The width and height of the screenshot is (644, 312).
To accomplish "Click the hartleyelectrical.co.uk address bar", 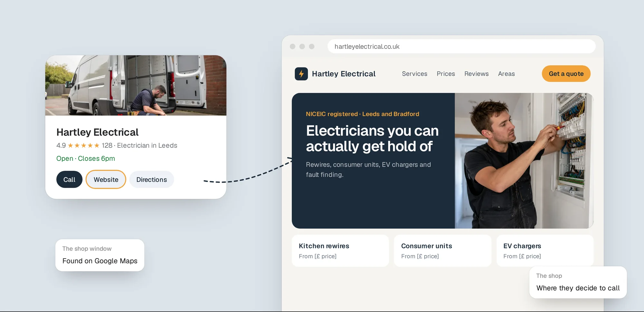I will pyautogui.click(x=461, y=46).
